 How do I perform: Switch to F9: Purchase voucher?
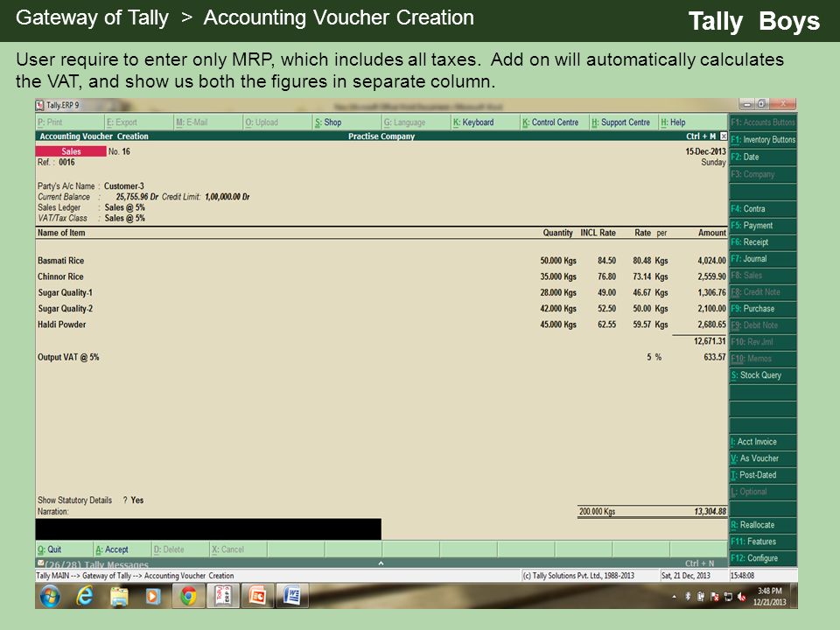point(763,309)
